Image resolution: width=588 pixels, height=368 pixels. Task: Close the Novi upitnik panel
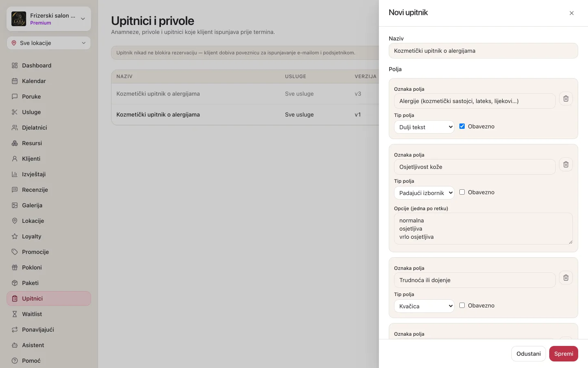572,13
